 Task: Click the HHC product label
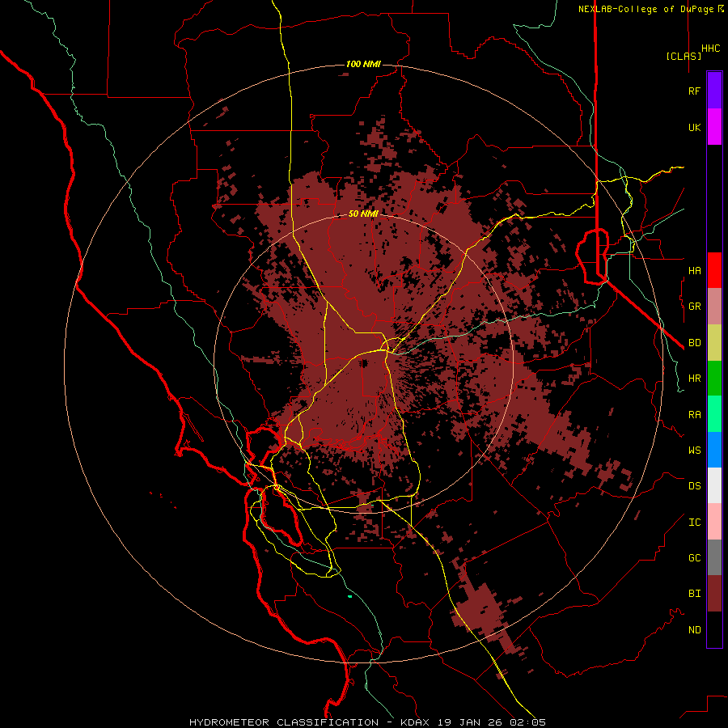point(710,49)
